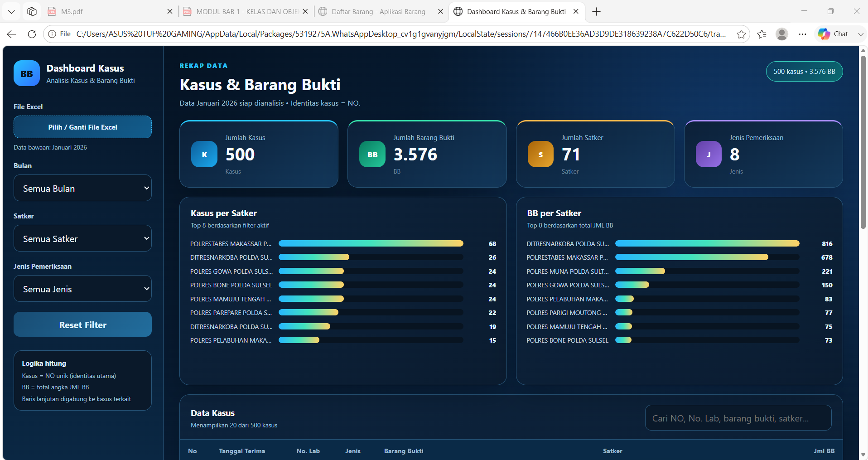Screen dimensions: 868x460
Task: Click the BB icon in Jumlah Barang Bukti card
Action: [372, 155]
